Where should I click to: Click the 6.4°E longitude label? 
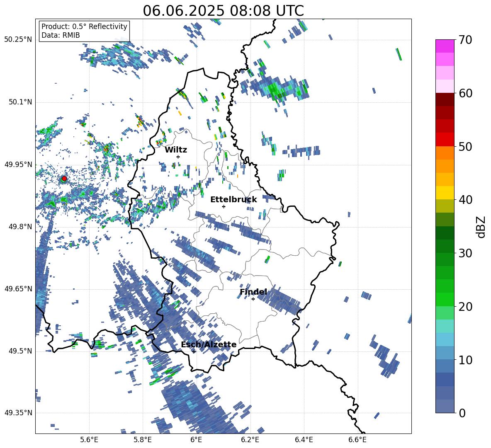[x=304, y=440]
